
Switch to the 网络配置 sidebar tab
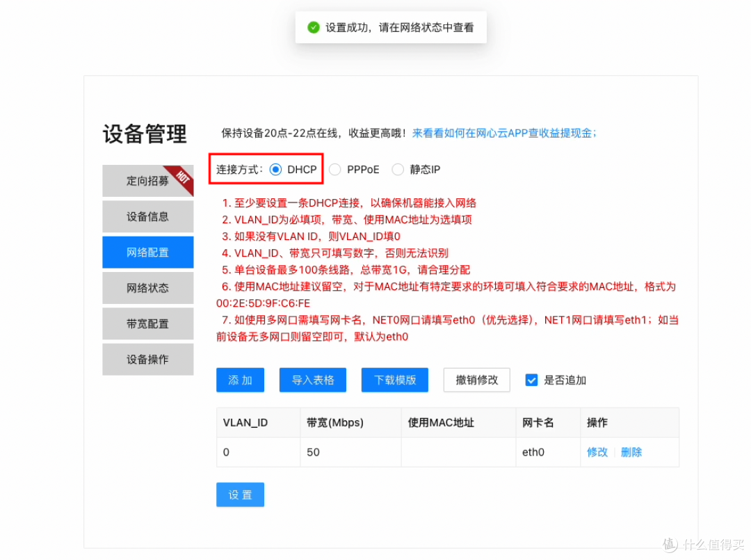(148, 253)
